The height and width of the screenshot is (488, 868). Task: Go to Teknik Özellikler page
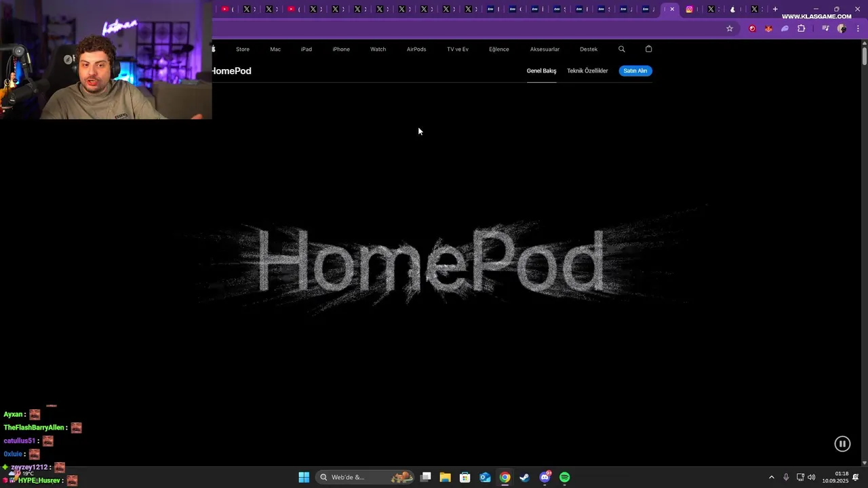(x=587, y=70)
